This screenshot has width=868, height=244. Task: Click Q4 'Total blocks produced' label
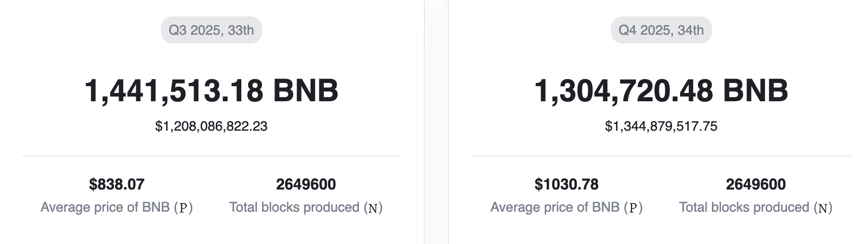(x=744, y=207)
